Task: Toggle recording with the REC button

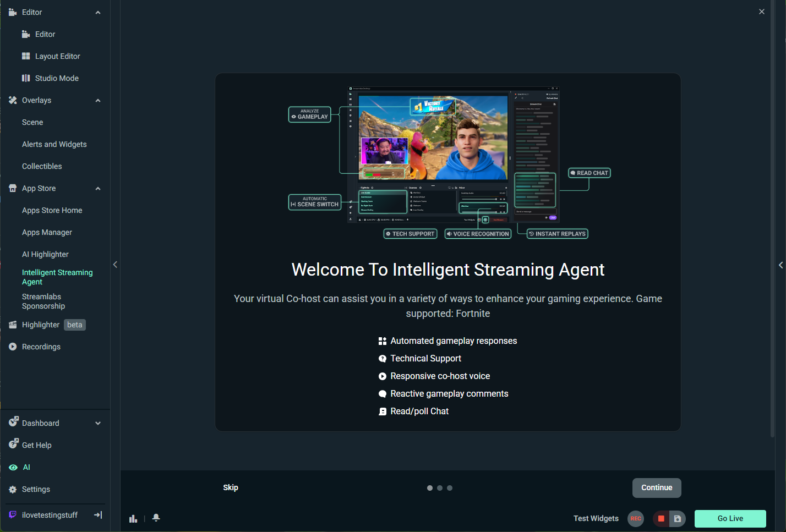Action: click(635, 518)
